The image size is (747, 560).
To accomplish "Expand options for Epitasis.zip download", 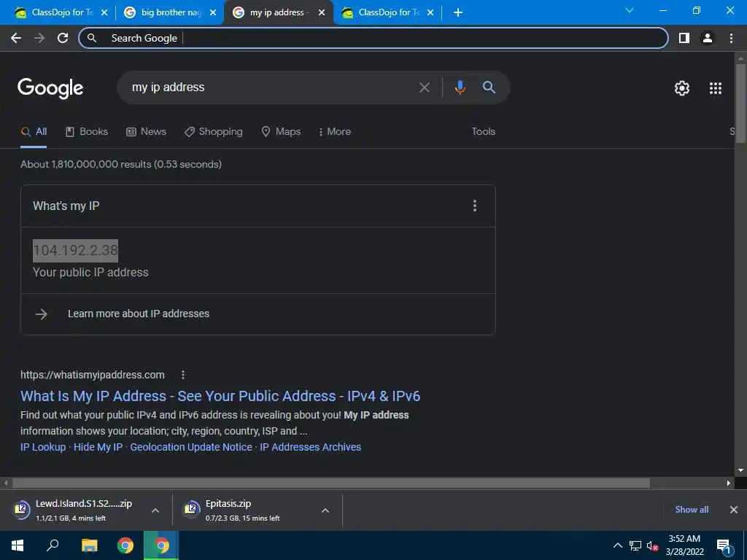I will point(325,510).
